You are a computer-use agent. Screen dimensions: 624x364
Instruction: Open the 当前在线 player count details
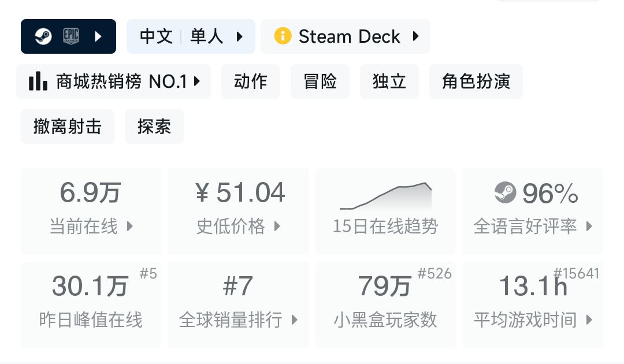[x=91, y=211]
